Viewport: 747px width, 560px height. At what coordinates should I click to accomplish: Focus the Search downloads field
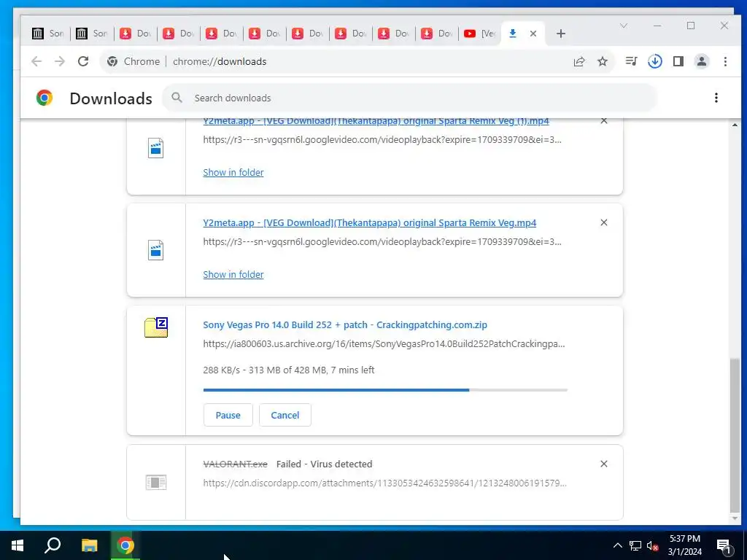pyautogui.click(x=410, y=98)
